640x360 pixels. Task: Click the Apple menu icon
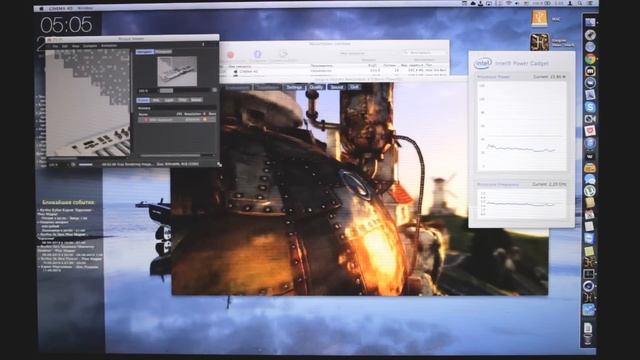click(x=41, y=8)
